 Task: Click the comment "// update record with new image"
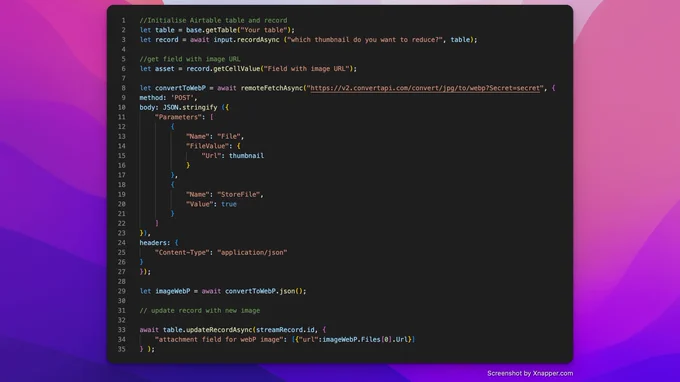200,310
